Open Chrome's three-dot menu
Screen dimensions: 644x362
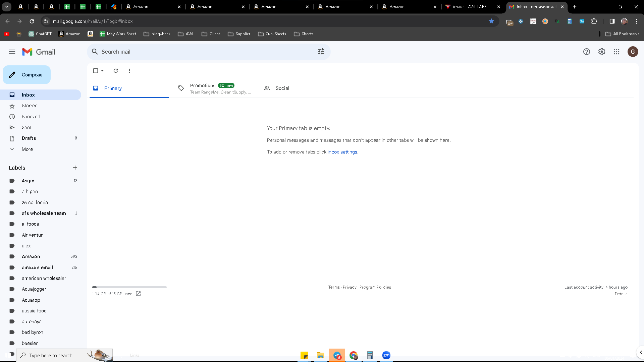pos(637,21)
